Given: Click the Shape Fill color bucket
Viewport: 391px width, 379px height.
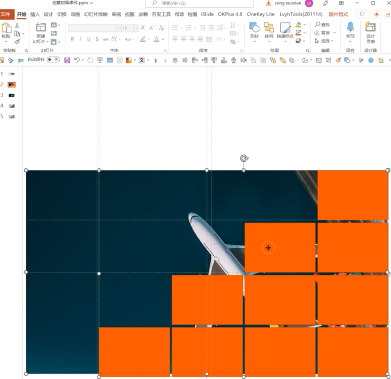Looking at the screenshot, I should point(298,25).
